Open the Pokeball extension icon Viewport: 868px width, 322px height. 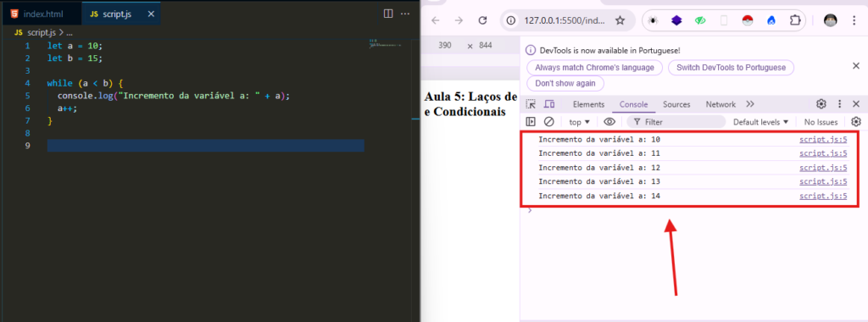[748, 20]
